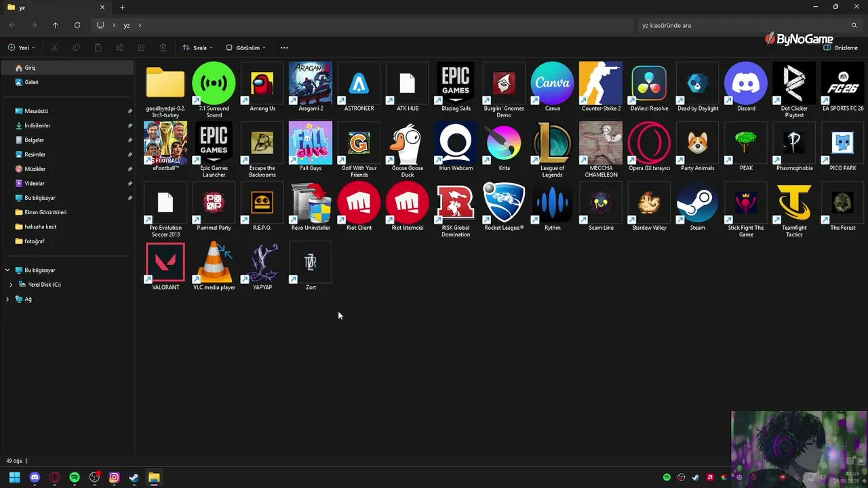868x488 pixels.
Task: Add a new File Explorer tab
Action: tap(122, 7)
